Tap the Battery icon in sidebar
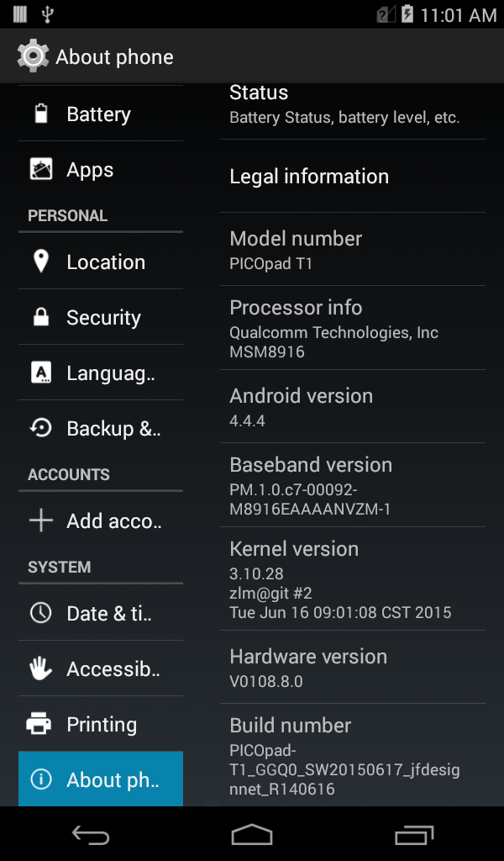This screenshot has width=504, height=861. pyautogui.click(x=41, y=114)
